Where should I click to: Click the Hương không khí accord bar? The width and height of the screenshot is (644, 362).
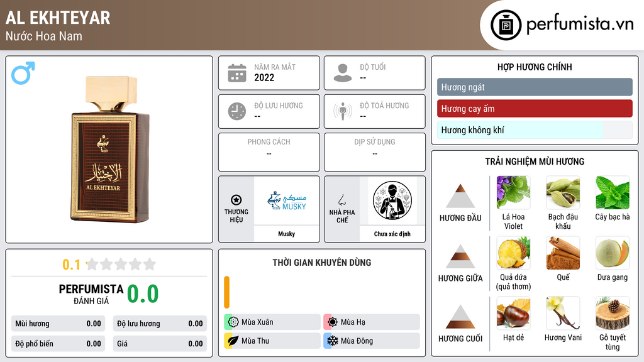coord(535,130)
